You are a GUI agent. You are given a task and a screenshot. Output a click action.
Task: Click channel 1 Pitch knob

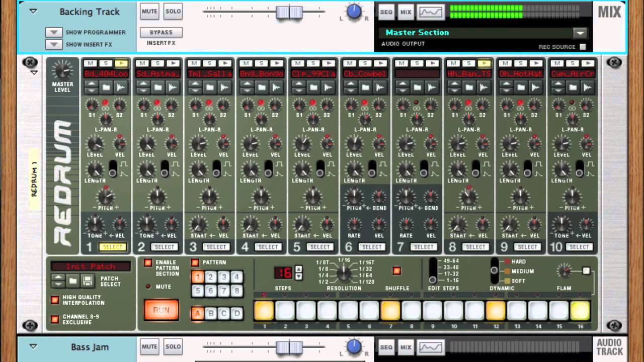pyautogui.click(x=106, y=196)
